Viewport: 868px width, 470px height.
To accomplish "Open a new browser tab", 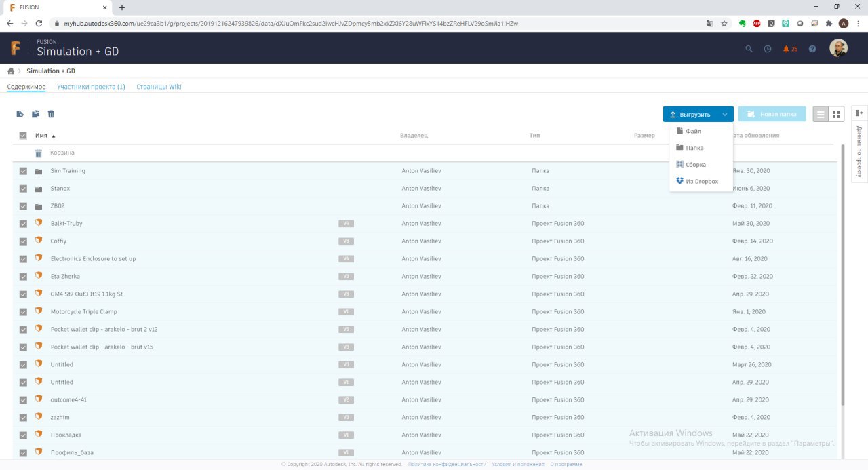I will click(122, 7).
